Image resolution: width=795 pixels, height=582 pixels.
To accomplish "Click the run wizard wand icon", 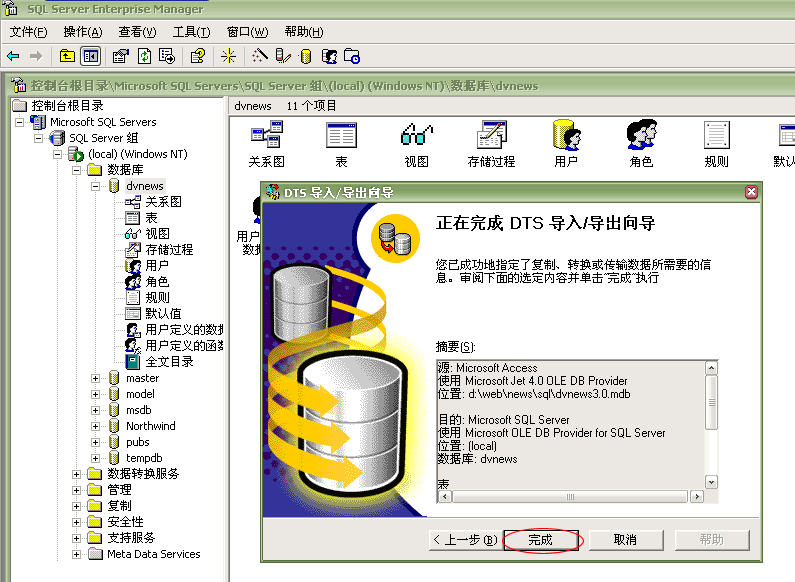I will pyautogui.click(x=260, y=56).
